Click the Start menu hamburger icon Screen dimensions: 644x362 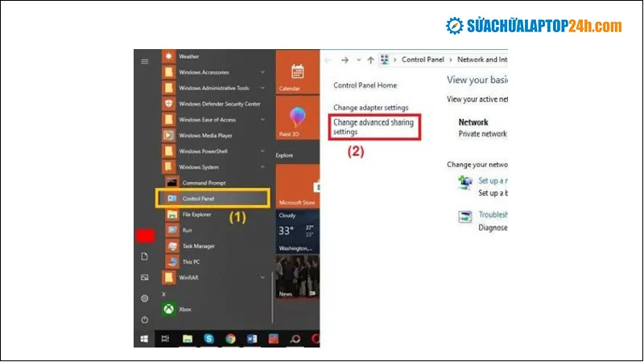click(145, 62)
